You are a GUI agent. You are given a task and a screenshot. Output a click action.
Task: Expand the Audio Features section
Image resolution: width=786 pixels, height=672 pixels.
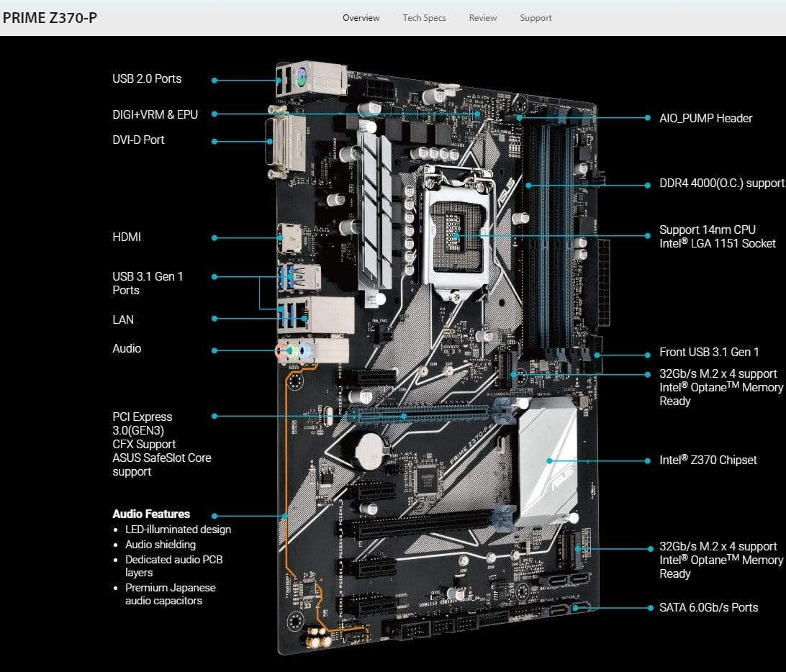tap(150, 514)
